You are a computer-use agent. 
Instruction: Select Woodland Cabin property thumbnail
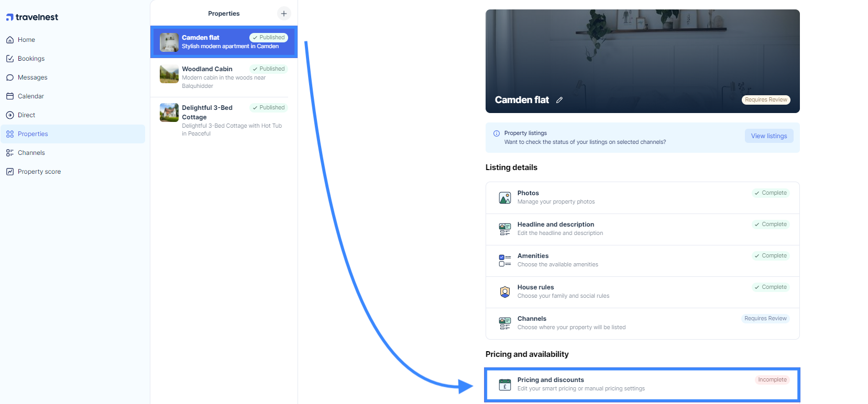coord(169,74)
